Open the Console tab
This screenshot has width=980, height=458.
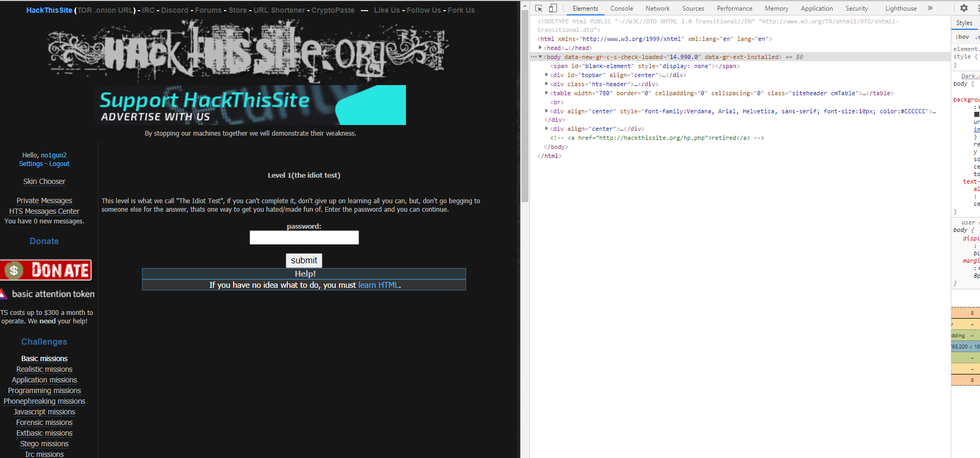click(621, 9)
